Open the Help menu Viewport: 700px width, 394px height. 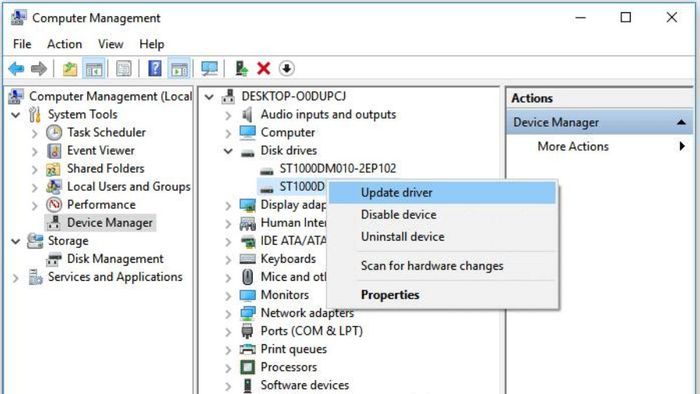click(x=152, y=44)
